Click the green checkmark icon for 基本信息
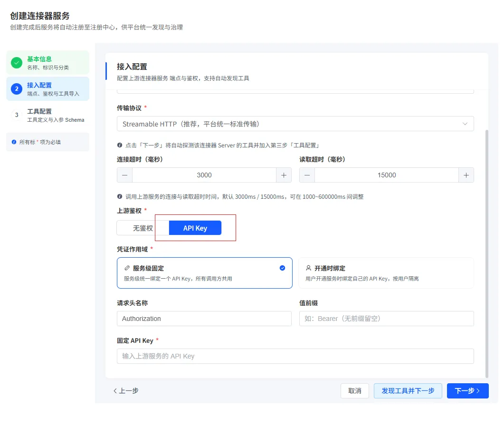504x427 pixels. [x=17, y=63]
